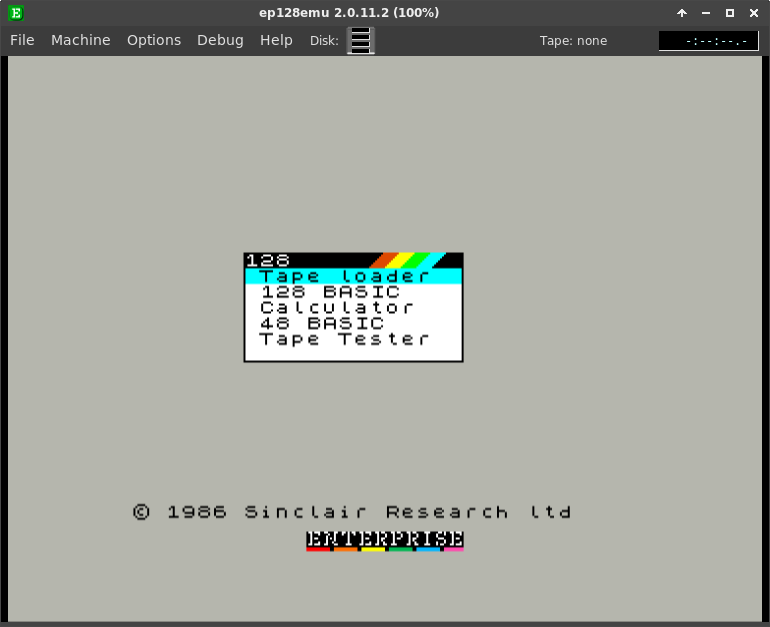The width and height of the screenshot is (770, 627).
Task: Click the keep-above arrow window button
Action: tap(682, 13)
